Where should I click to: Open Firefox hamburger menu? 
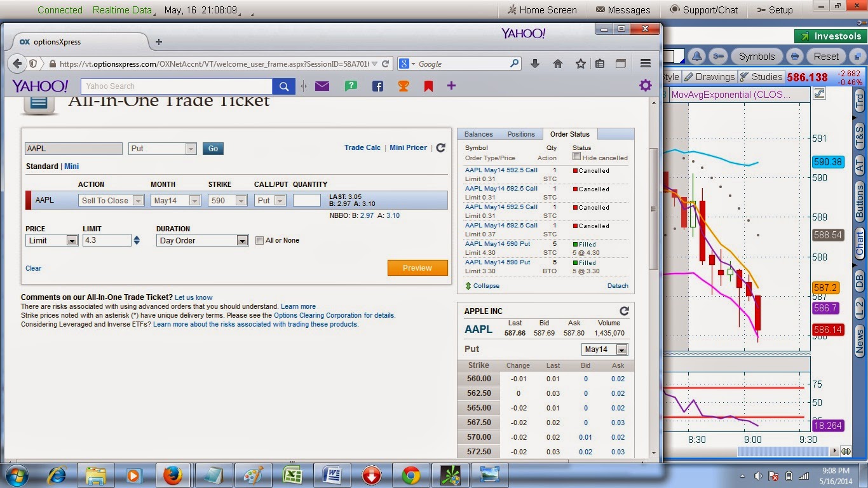tap(646, 64)
